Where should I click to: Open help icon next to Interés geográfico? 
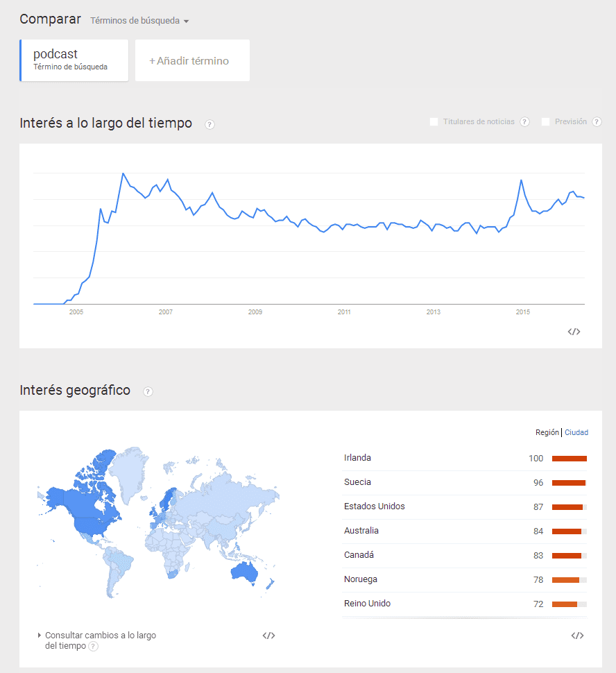point(148,391)
